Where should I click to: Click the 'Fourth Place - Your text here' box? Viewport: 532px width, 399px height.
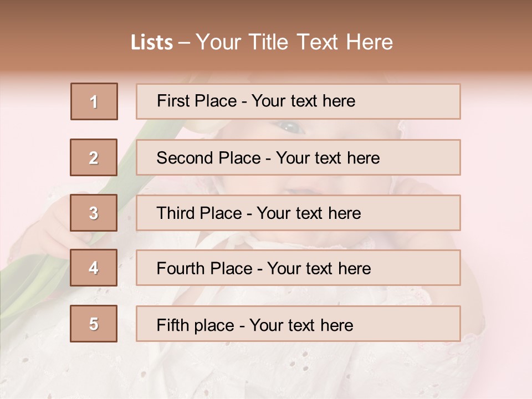298,268
